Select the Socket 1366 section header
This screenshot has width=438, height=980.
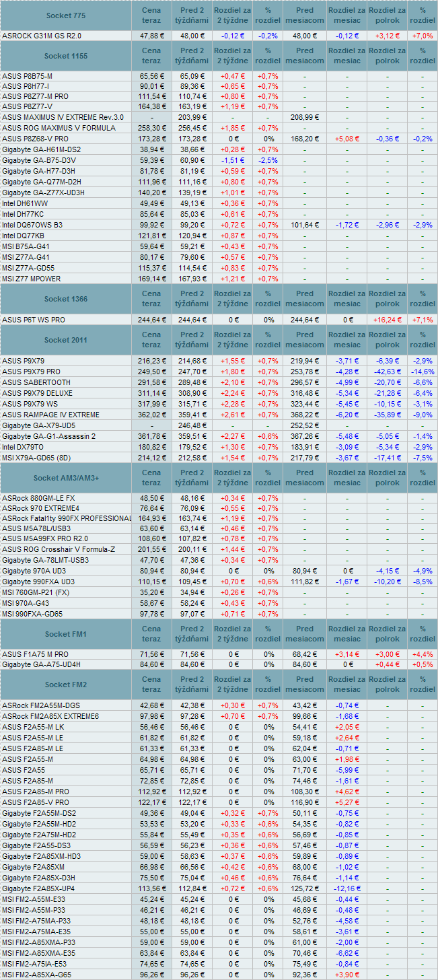66,298
